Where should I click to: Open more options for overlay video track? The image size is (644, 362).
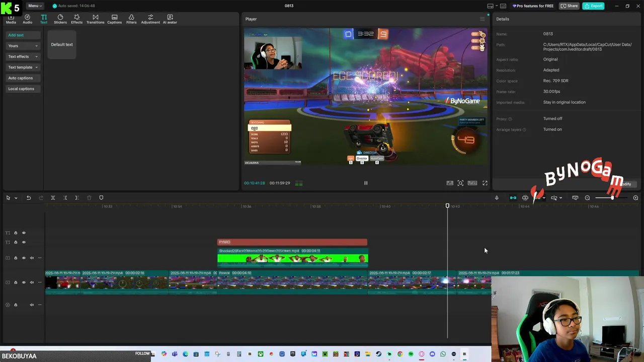pos(40,258)
